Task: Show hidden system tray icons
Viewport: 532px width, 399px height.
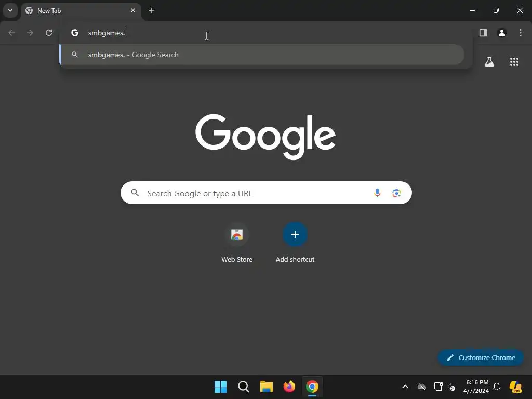Action: [405, 387]
